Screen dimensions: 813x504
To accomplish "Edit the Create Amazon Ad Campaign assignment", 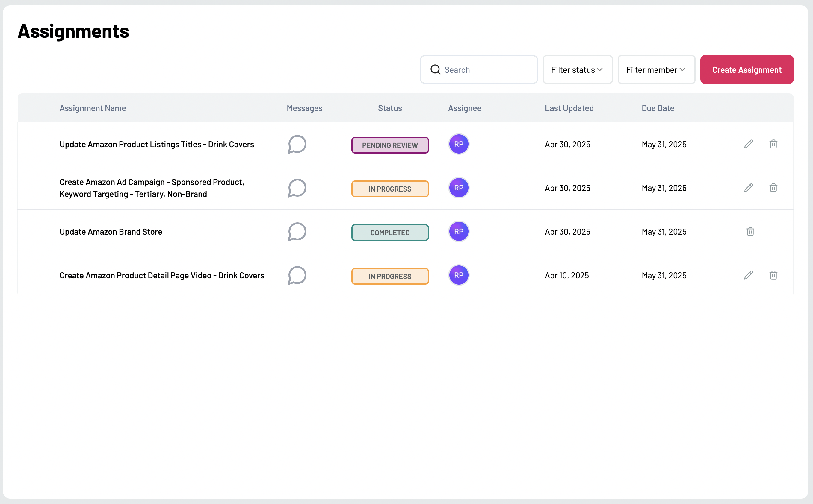I will 749,188.
